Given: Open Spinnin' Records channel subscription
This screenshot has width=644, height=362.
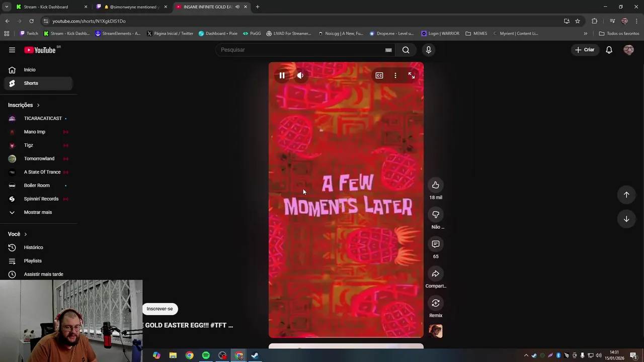Looking at the screenshot, I should pos(38,199).
